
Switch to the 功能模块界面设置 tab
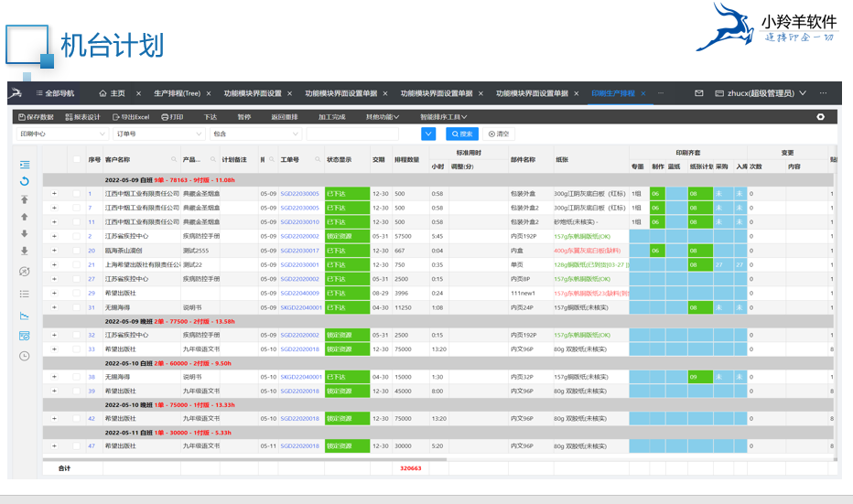(253, 93)
